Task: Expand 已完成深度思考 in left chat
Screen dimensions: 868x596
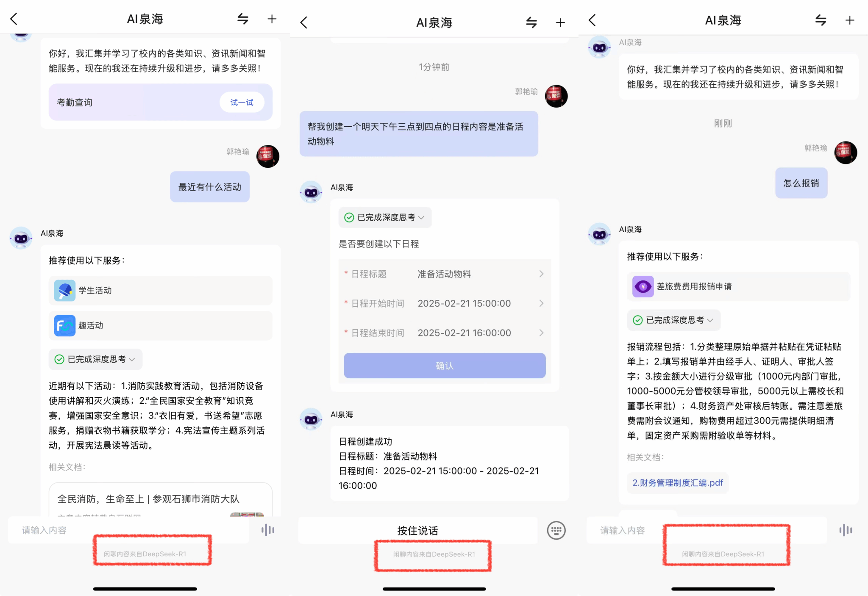Action: (95, 359)
